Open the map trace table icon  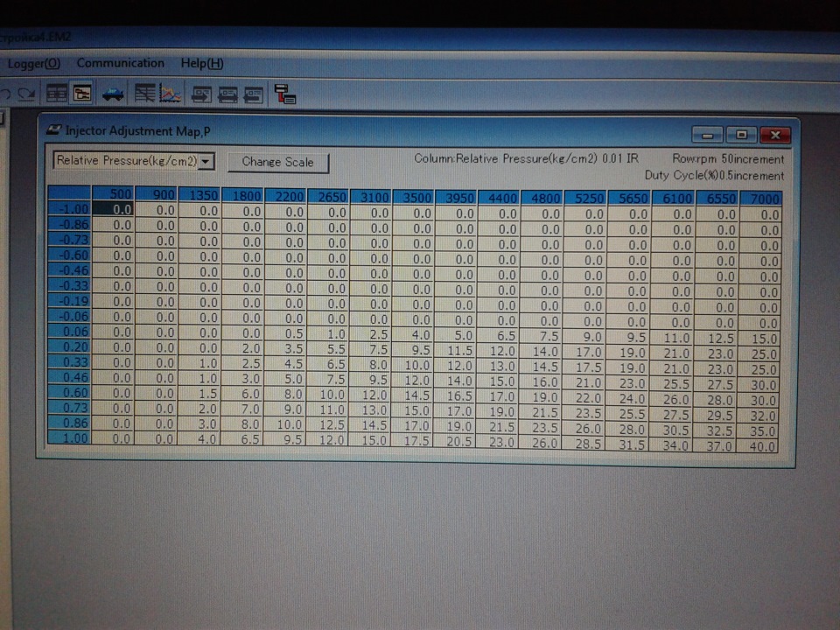[x=144, y=94]
